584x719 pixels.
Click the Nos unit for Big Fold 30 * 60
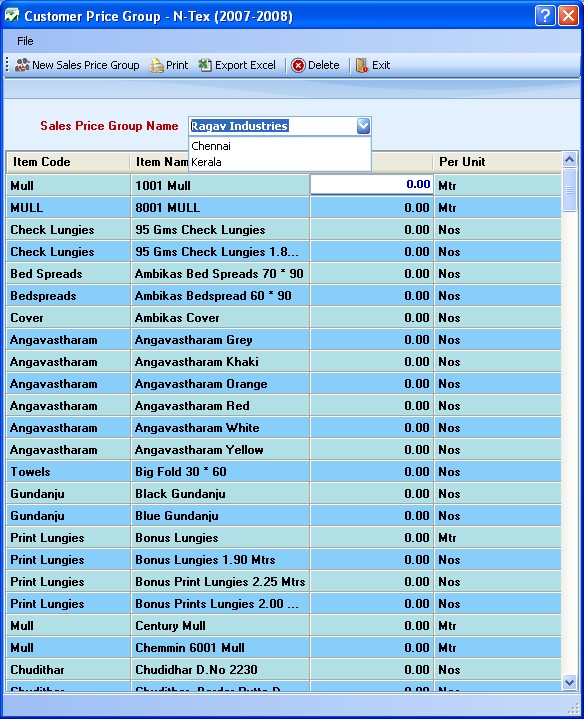click(x=498, y=472)
